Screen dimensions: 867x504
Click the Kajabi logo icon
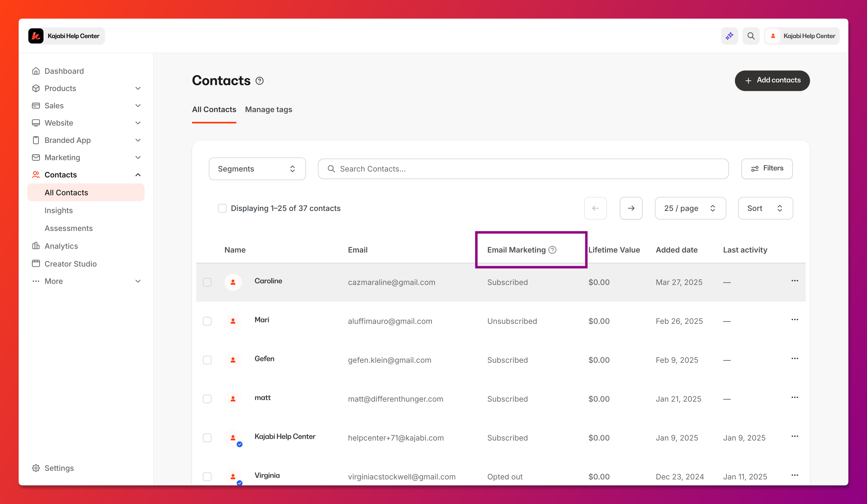tap(36, 36)
